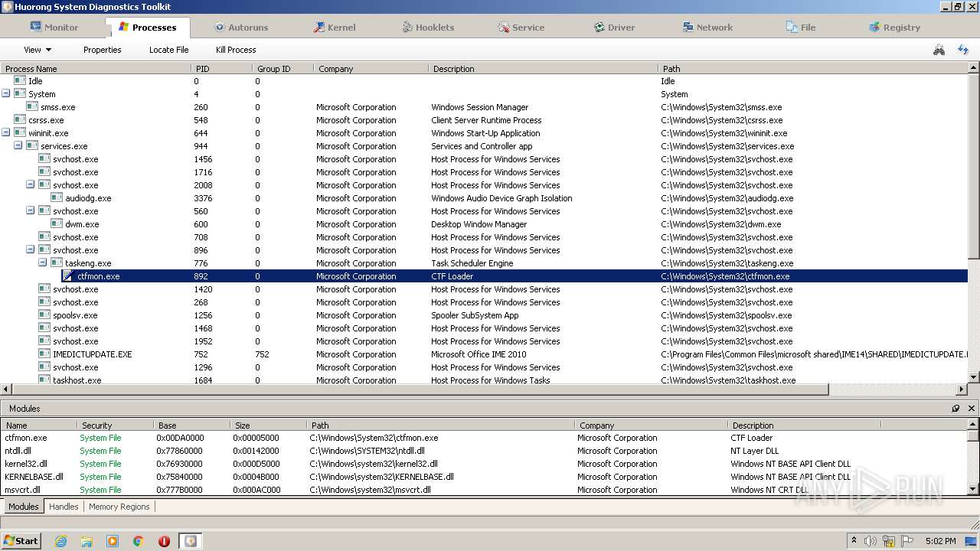Sort modules by Base column
This screenshot has width=980, height=551.
point(191,425)
